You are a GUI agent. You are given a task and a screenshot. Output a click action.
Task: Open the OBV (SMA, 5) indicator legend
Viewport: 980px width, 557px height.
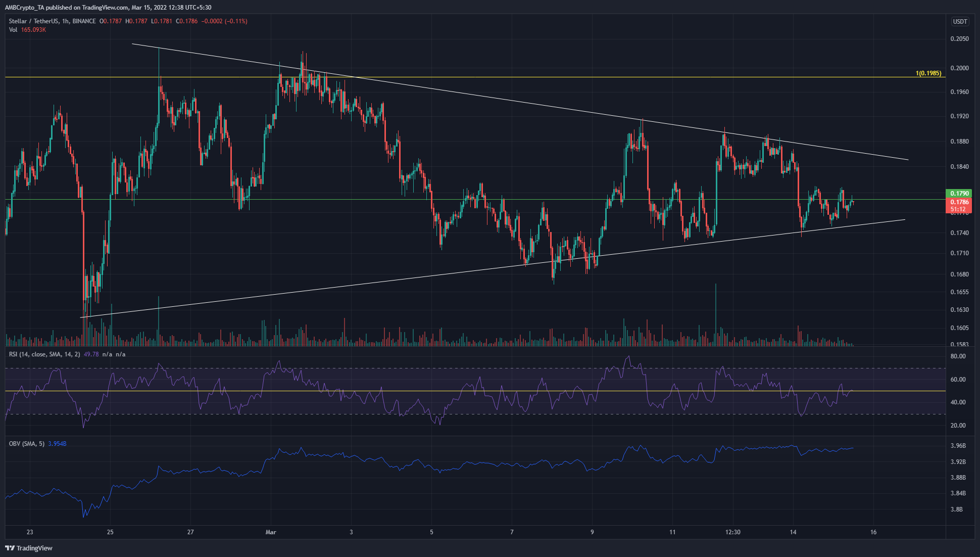[27, 444]
